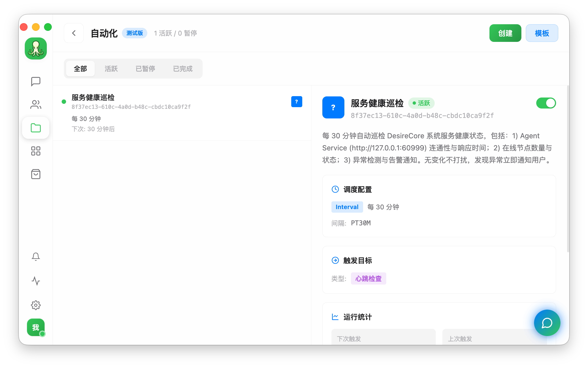Image resolution: width=588 pixels, height=368 pixels.
Task: Select the folder icon in sidebar
Action: coord(36,128)
